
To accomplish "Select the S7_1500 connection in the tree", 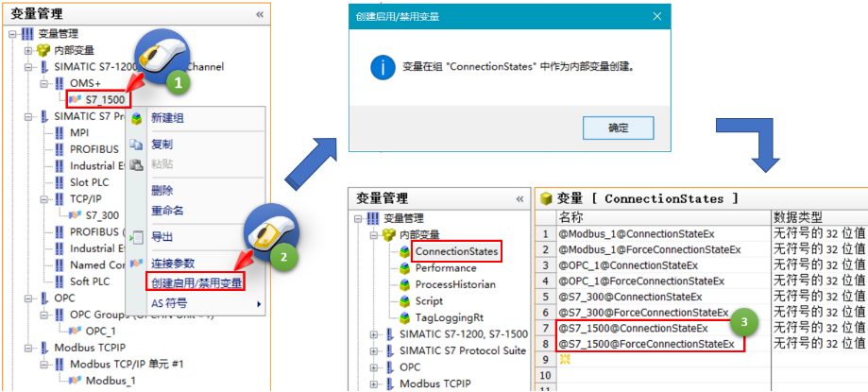I will 104,97.
